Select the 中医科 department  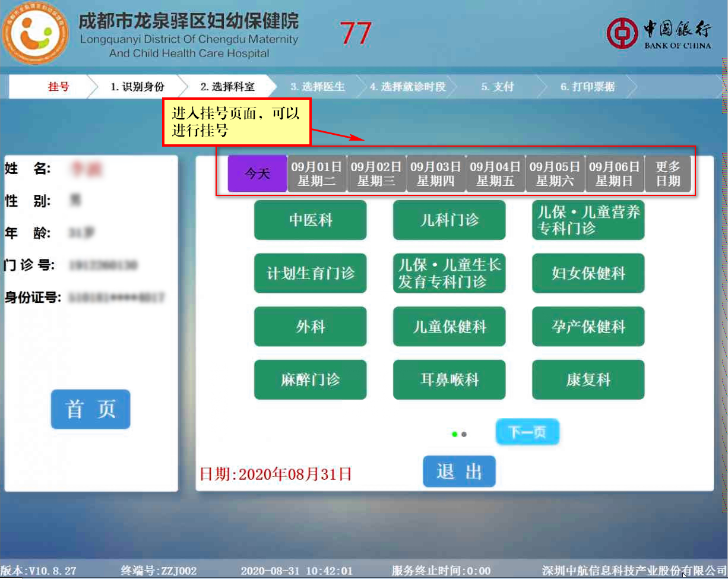(310, 220)
